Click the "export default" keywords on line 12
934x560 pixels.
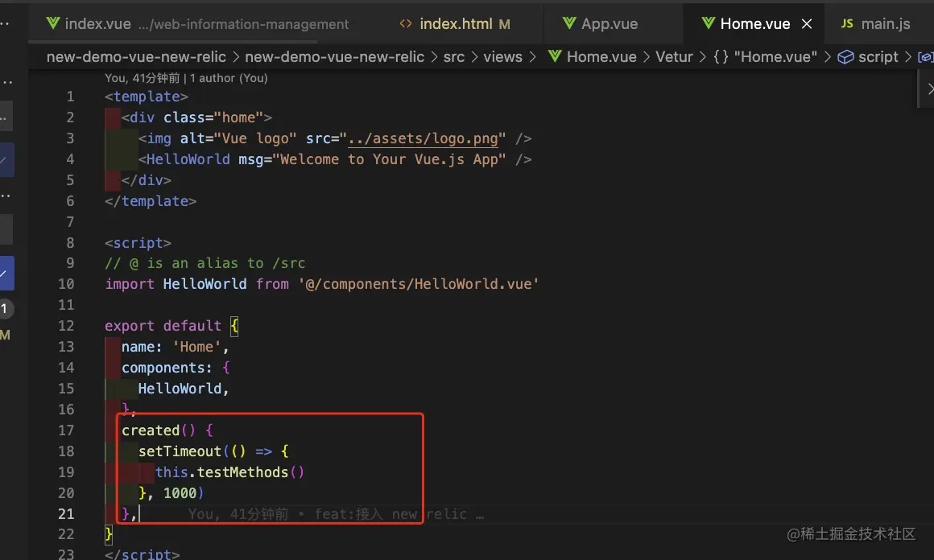pos(163,326)
